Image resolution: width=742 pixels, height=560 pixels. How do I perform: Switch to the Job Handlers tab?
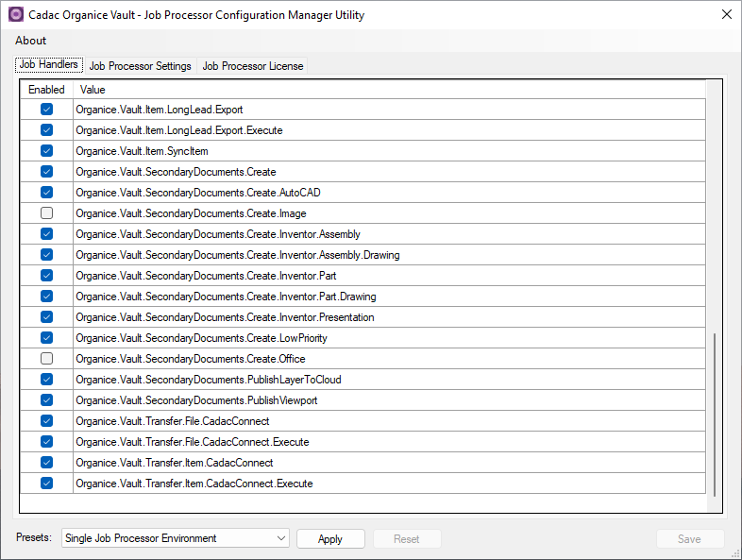(49, 64)
